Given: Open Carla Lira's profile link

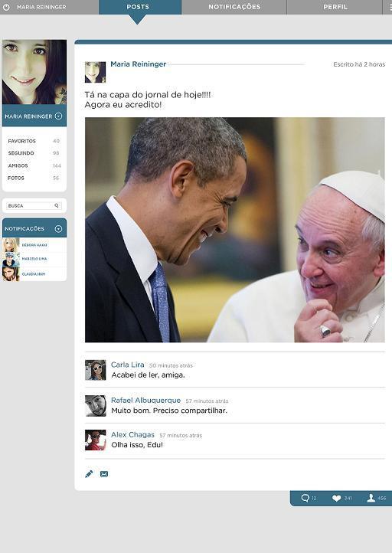Looking at the screenshot, I should 128,365.
